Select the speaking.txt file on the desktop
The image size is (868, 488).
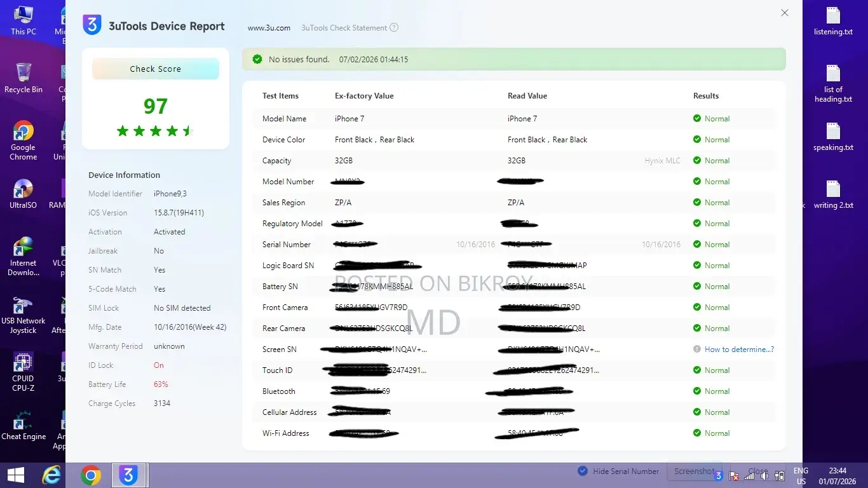click(833, 137)
